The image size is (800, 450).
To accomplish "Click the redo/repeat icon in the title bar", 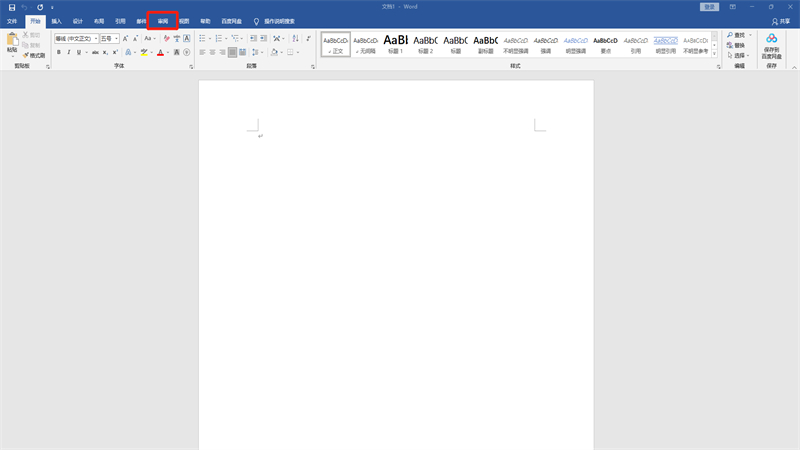I will pyautogui.click(x=40, y=7).
